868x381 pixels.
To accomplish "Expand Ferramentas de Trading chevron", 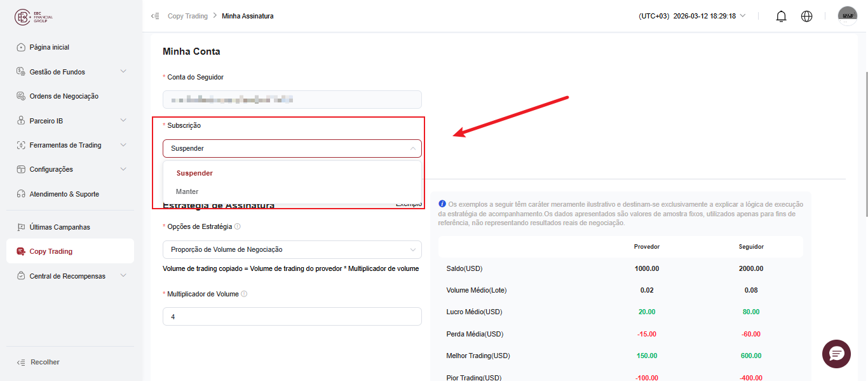I will pos(123,144).
